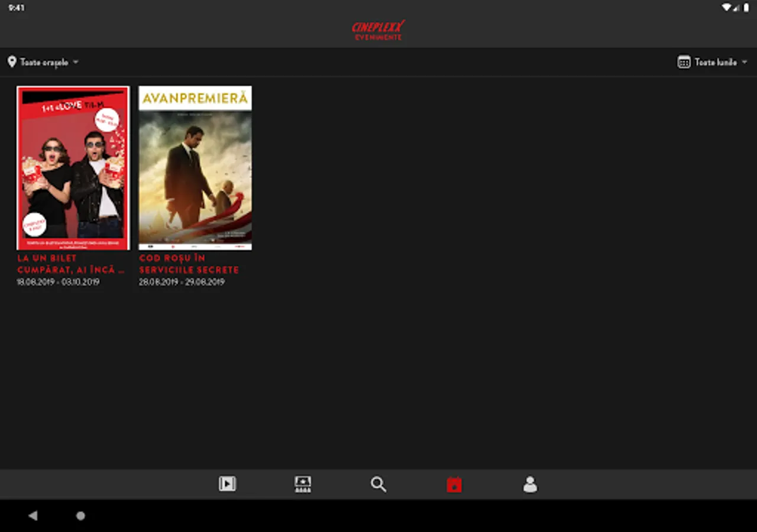Tap the Android home circle button
Viewport: 757px width, 532px height.
(81, 515)
